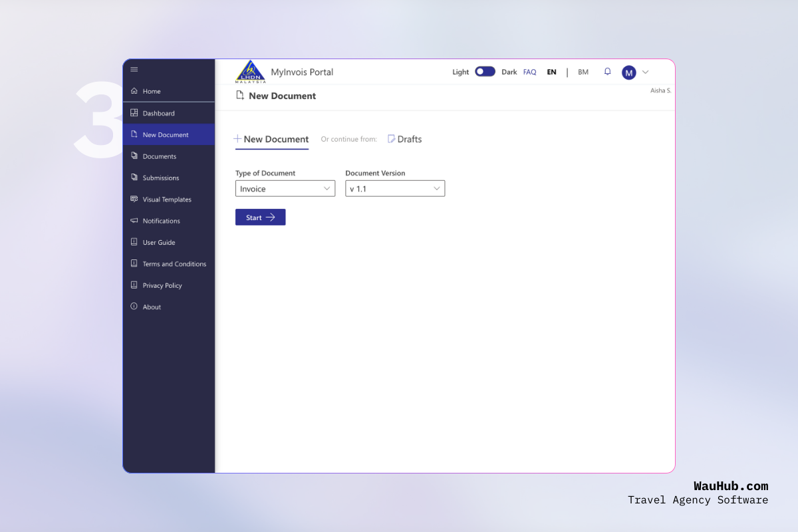
Task: Click the LHDN Malaysia logo
Action: point(251,72)
